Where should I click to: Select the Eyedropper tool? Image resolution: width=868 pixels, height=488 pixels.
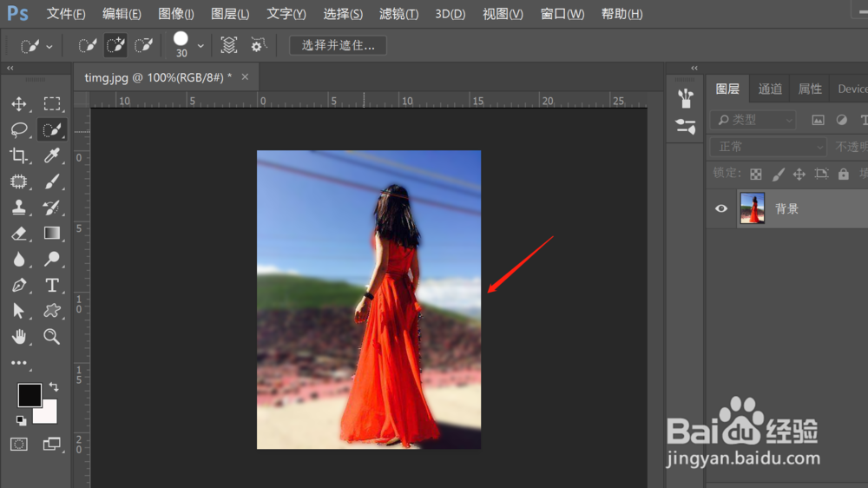coord(52,155)
